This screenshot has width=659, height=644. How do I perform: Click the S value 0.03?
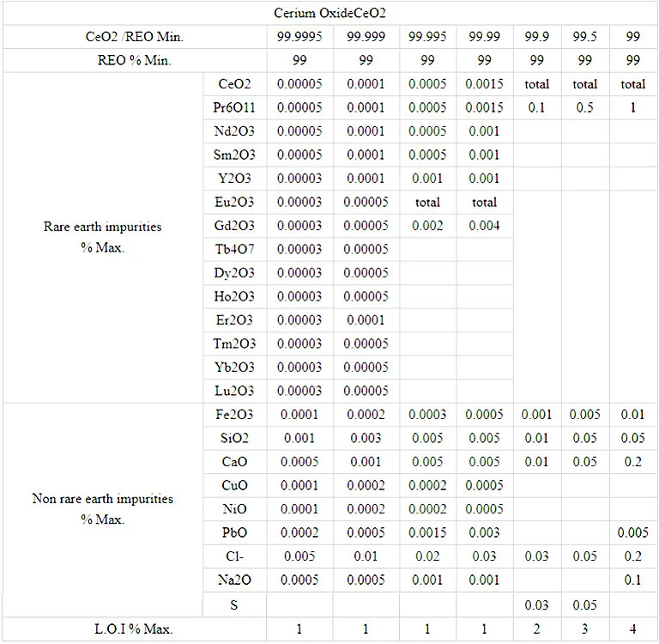[536, 605]
